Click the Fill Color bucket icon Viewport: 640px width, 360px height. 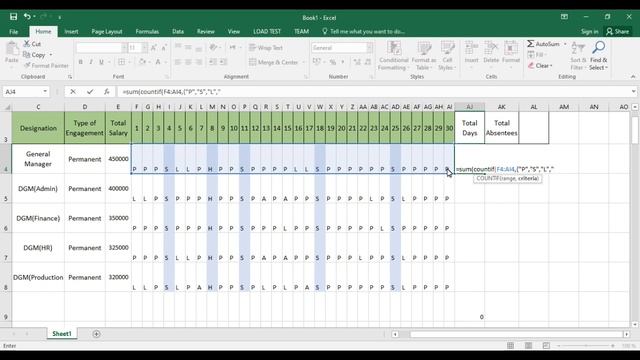(x=142, y=62)
